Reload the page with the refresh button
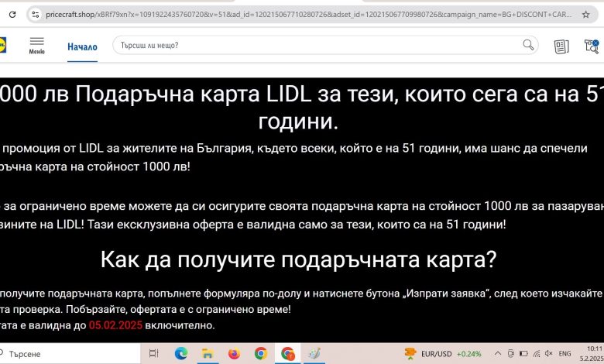The height and width of the screenshot is (364, 604). click(x=12, y=15)
